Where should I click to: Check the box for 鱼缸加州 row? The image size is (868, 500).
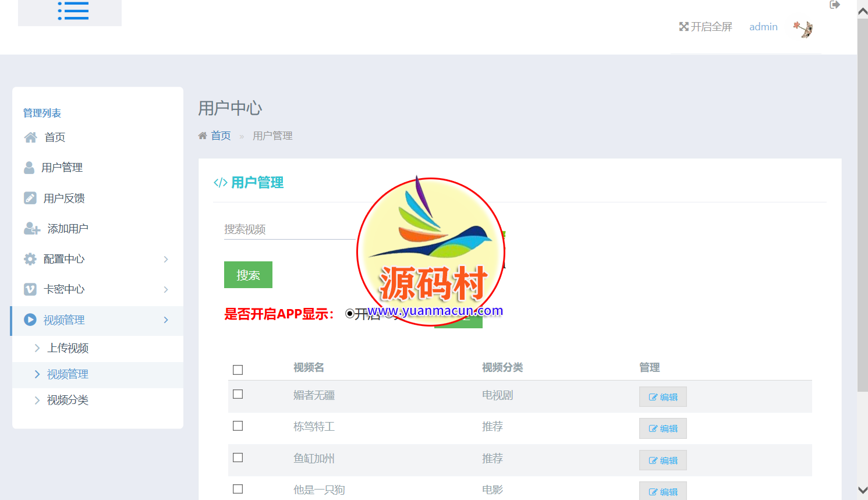point(238,458)
